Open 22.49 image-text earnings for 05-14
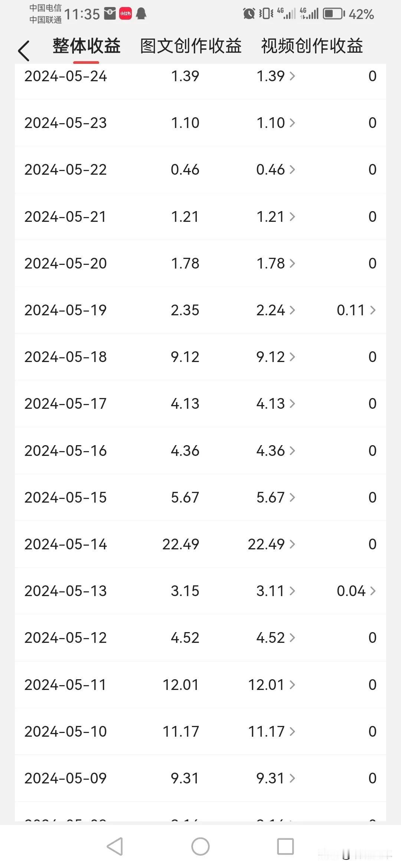The height and width of the screenshot is (868, 401). 271,544
